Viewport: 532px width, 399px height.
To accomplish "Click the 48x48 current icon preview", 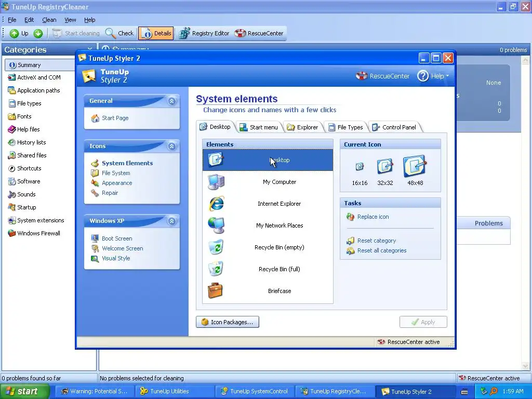I will click(415, 166).
